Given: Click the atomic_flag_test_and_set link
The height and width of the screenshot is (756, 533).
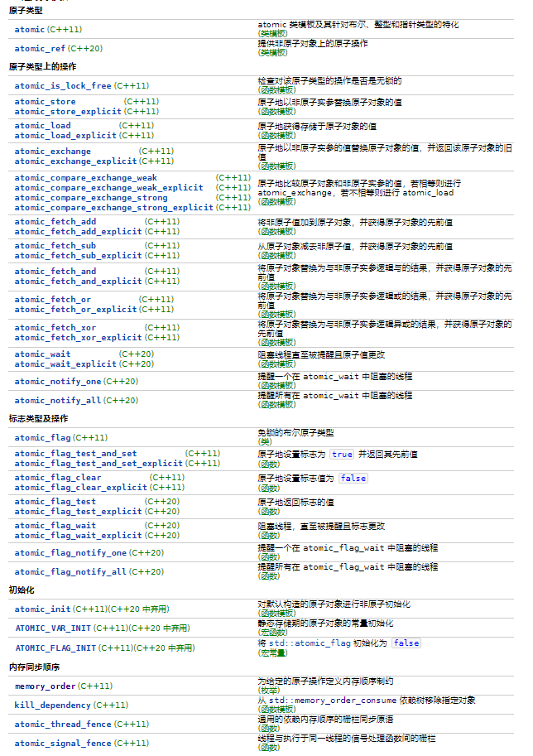Looking at the screenshot, I should (75, 454).
